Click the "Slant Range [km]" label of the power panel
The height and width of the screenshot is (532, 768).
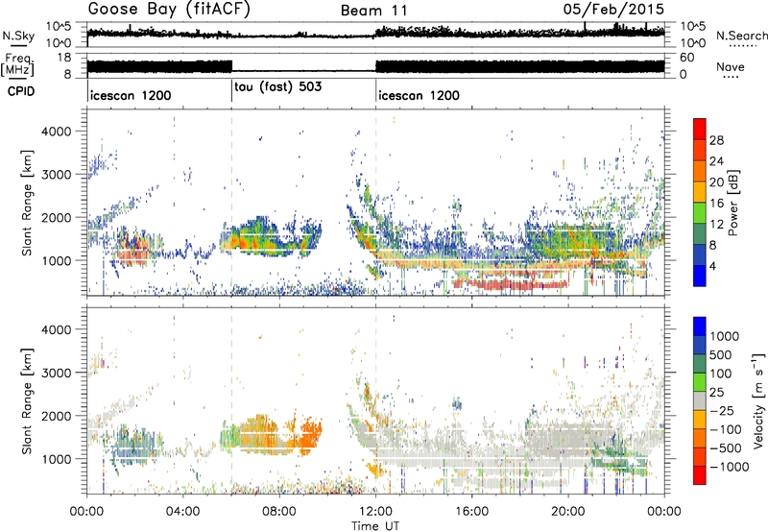point(27,203)
